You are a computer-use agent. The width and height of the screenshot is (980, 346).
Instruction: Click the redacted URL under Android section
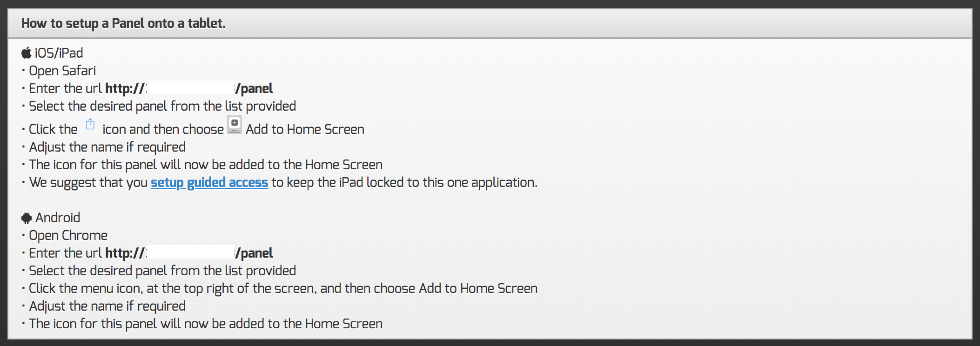pos(190,253)
